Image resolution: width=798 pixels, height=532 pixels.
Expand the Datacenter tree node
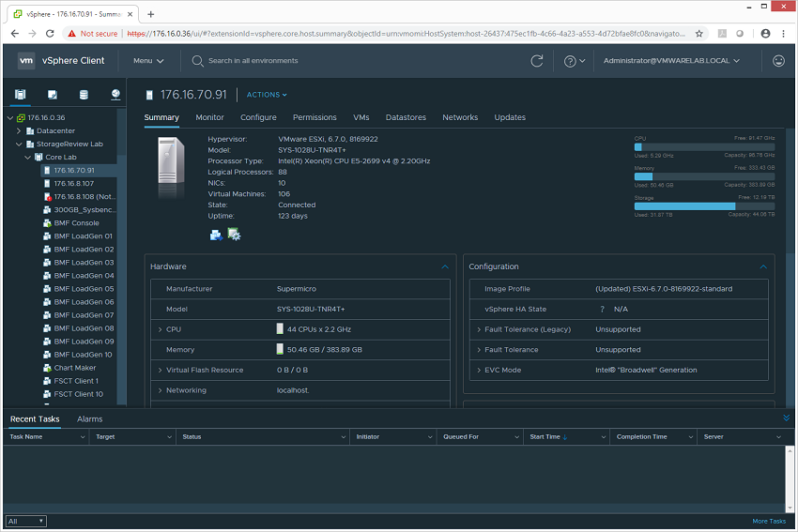(19, 131)
